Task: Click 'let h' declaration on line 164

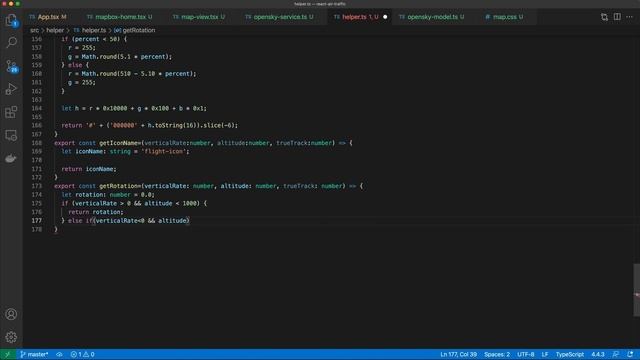Action: (x=70, y=108)
